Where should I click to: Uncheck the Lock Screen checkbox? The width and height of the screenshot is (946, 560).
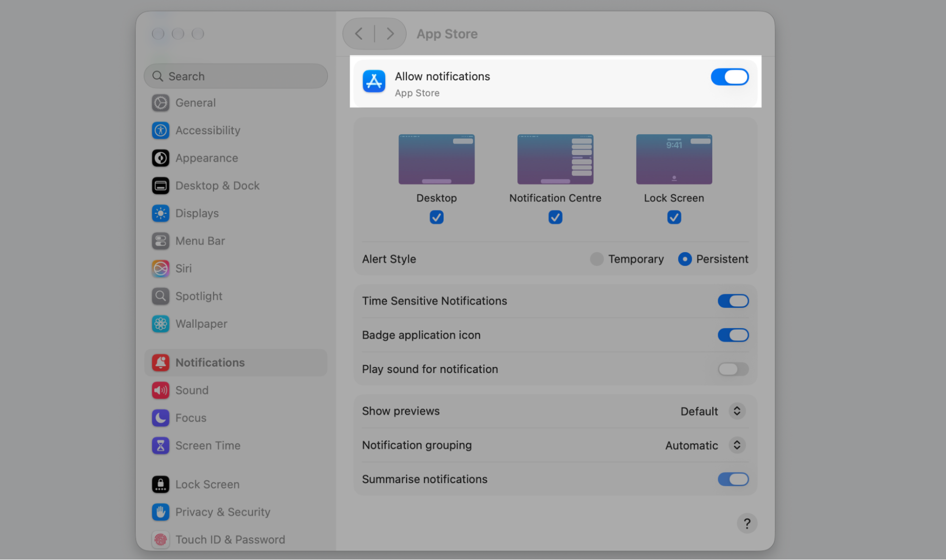(674, 217)
